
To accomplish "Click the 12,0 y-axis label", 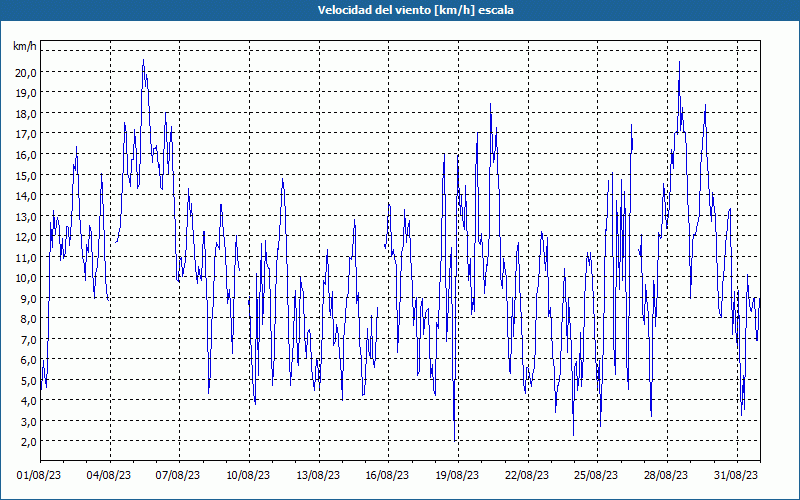I will point(26,237).
